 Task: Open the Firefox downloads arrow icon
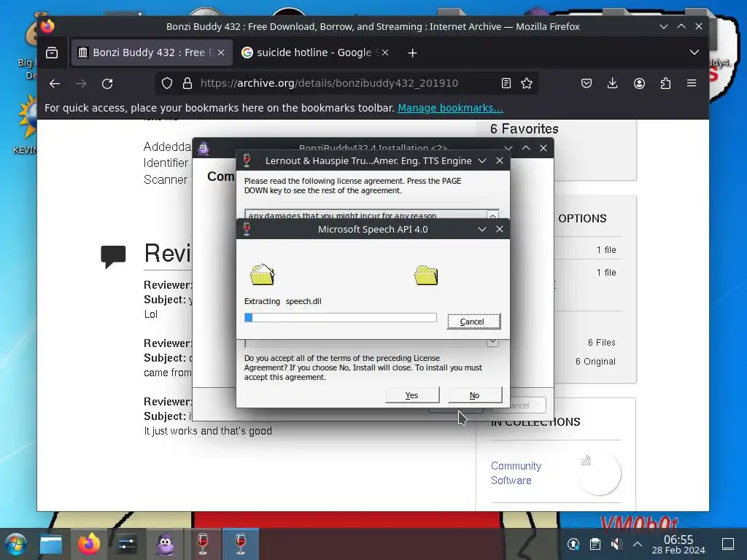point(613,83)
